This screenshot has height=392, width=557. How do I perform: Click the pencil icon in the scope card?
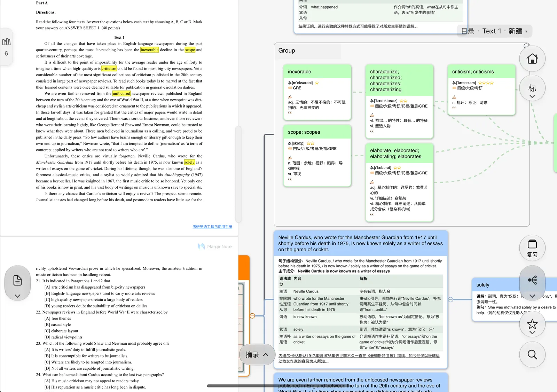[290, 157]
